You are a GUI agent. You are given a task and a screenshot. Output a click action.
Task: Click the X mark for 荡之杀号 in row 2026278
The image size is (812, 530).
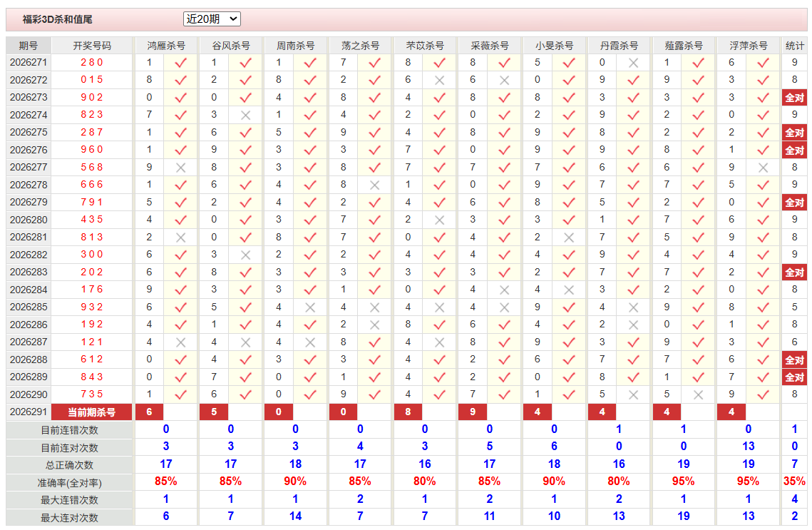(x=374, y=185)
